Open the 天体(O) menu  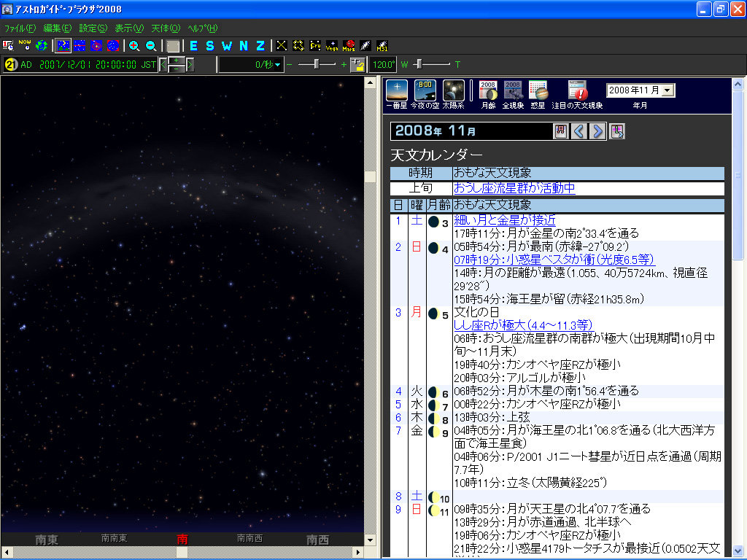pyautogui.click(x=165, y=28)
